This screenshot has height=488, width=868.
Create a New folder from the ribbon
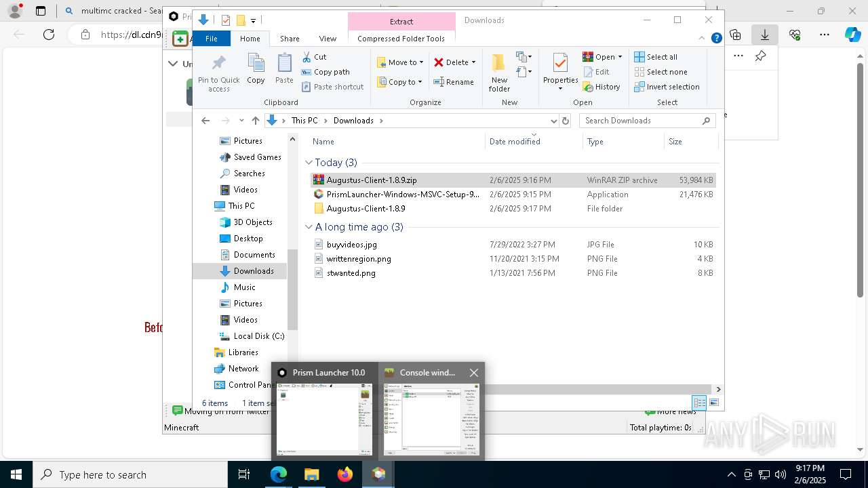[499, 73]
